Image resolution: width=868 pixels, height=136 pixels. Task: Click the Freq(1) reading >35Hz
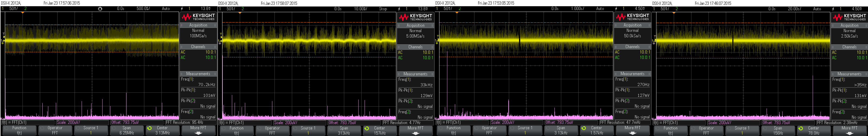860,85
